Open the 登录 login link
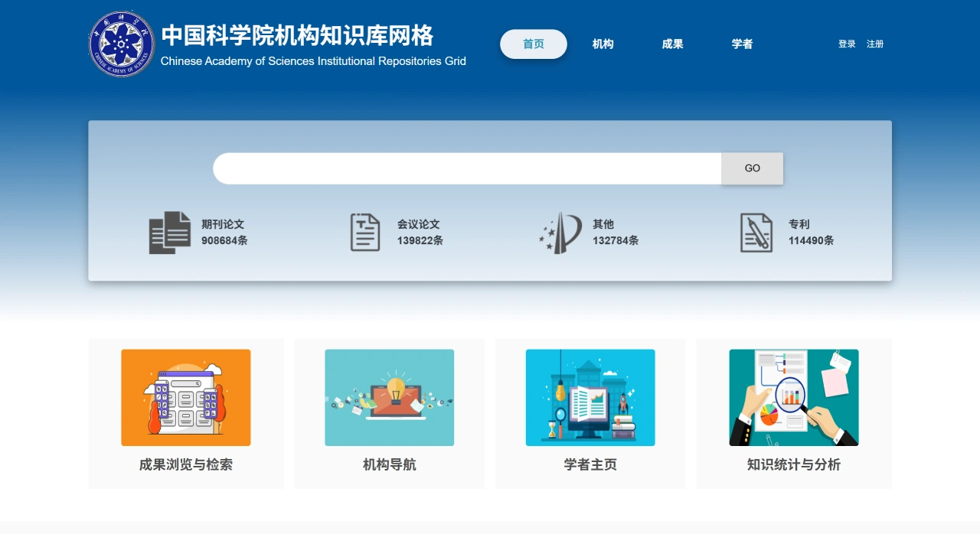The width and height of the screenshot is (980, 534). click(846, 44)
